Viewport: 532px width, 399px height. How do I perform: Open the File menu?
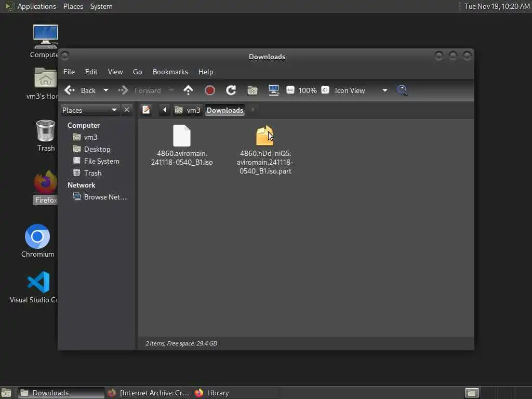[x=69, y=72]
